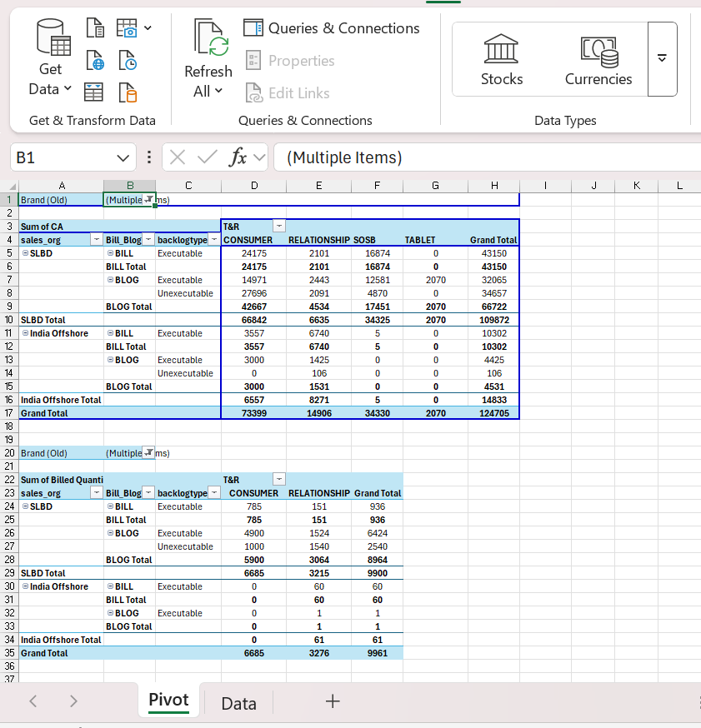
Task: Select the From Web icon
Action: tap(94, 60)
